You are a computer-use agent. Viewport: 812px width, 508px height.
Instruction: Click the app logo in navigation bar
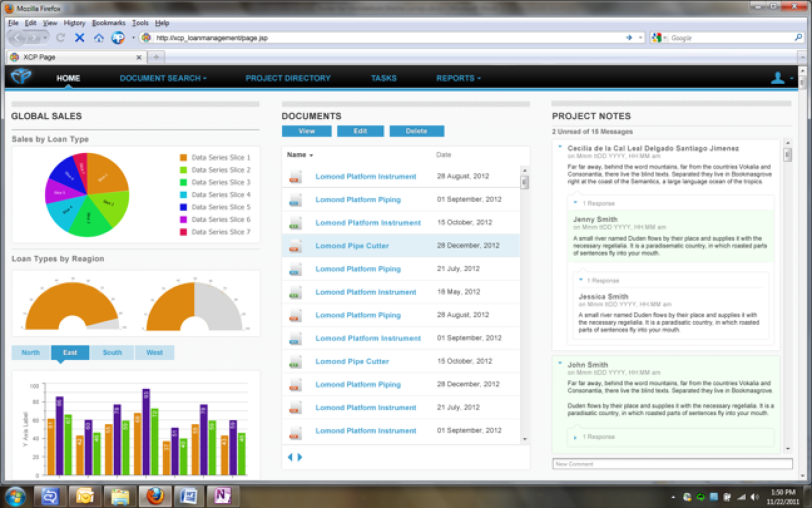[x=21, y=77]
